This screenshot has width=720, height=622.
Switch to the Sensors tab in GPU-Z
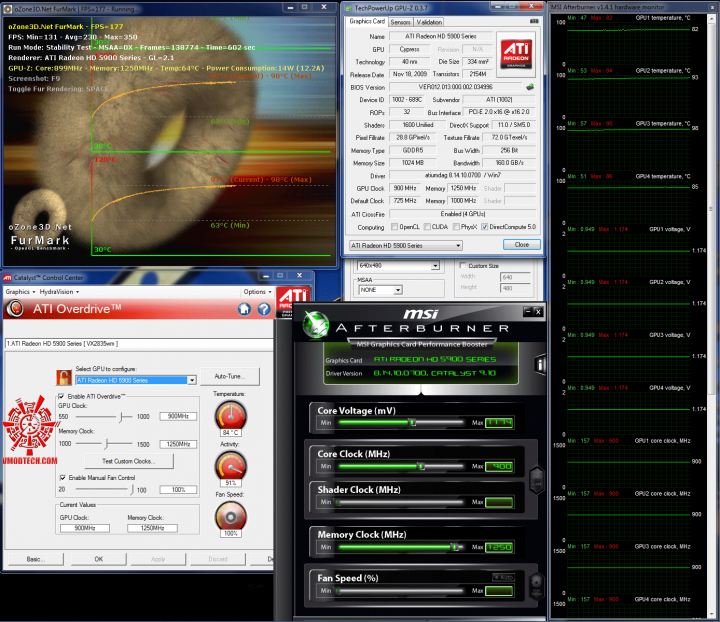(400, 22)
